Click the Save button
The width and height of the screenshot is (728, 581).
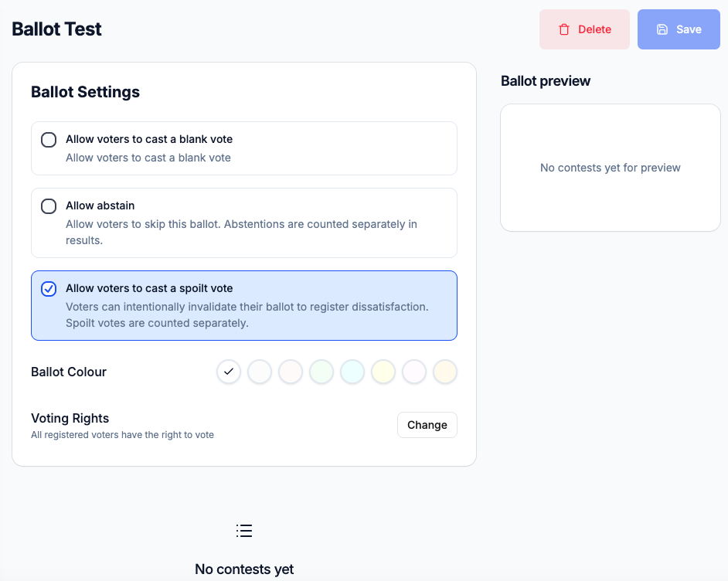679,29
